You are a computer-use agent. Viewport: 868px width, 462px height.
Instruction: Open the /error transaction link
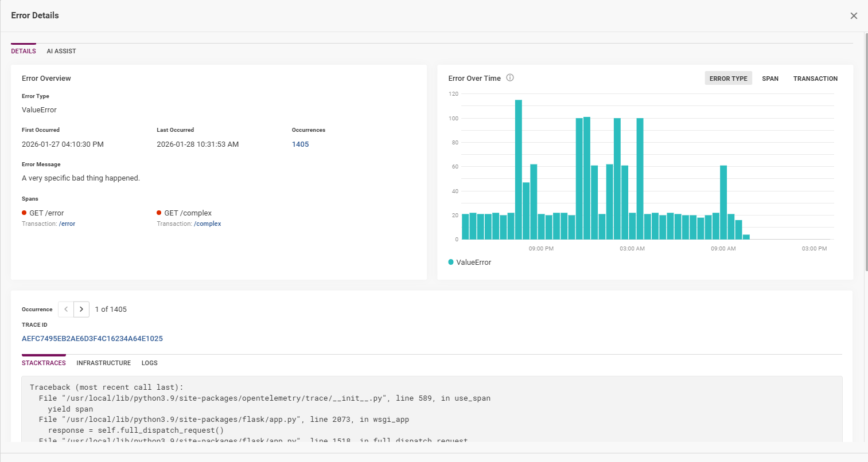tap(67, 224)
